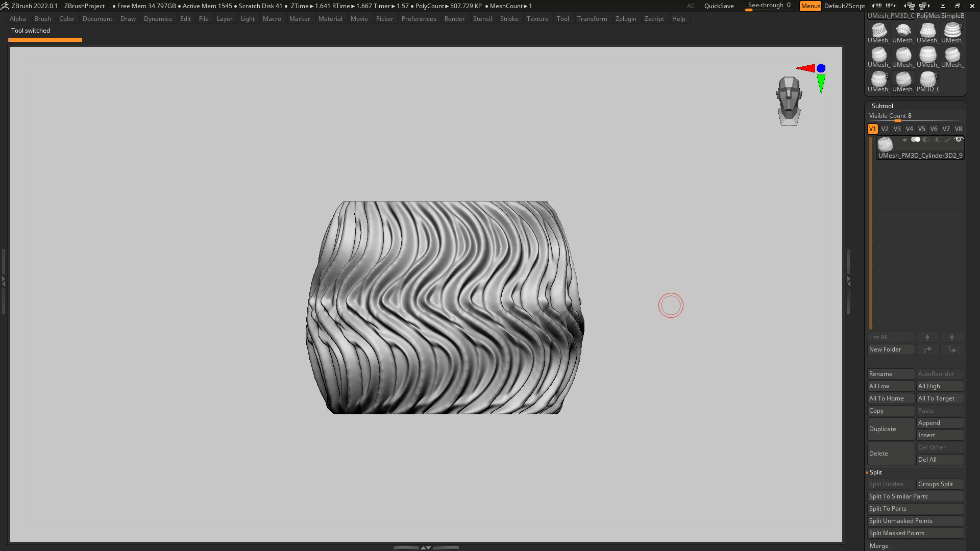Open the Zplugin palette menu

[626, 19]
